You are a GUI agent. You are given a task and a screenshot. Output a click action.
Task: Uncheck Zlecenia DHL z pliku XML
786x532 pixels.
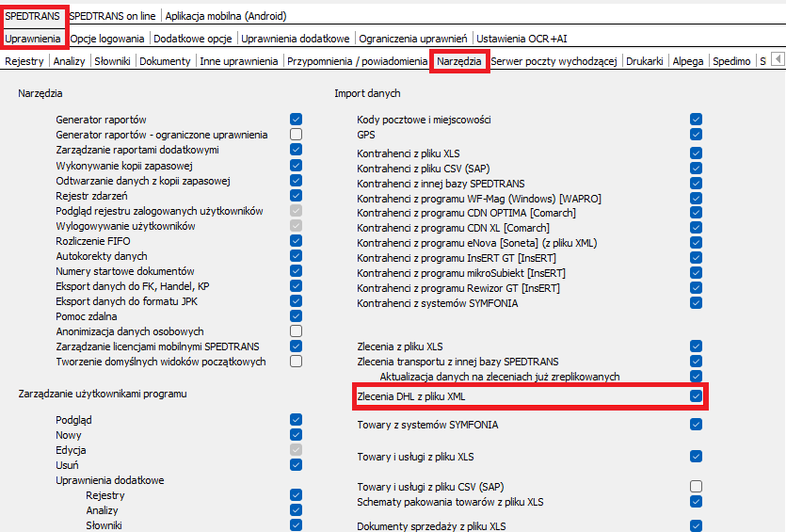696,396
